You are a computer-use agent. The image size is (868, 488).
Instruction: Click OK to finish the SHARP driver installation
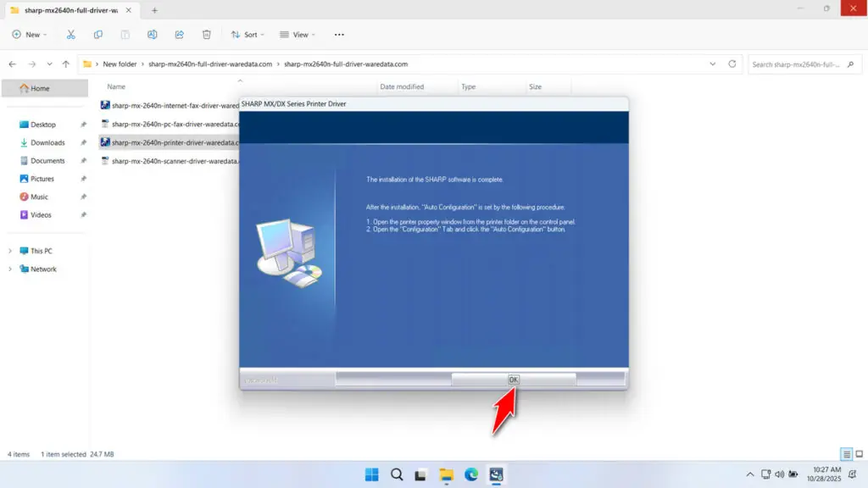(515, 380)
